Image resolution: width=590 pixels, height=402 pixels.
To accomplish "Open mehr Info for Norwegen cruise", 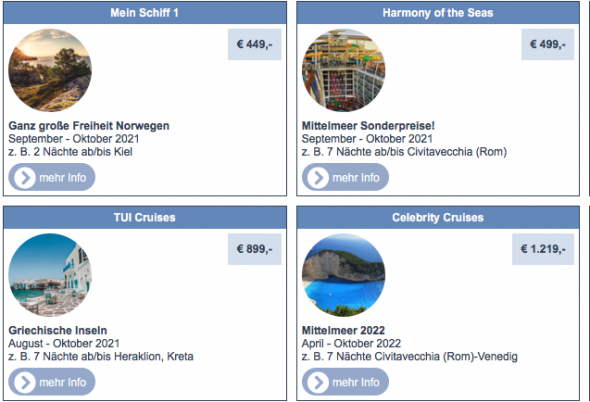I will (x=52, y=177).
